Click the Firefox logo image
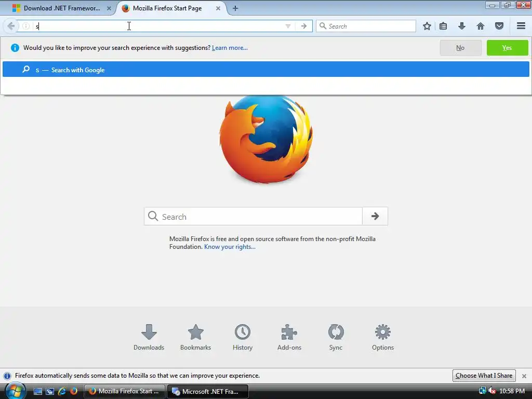Image resolution: width=532 pixels, height=399 pixels. tap(266, 139)
